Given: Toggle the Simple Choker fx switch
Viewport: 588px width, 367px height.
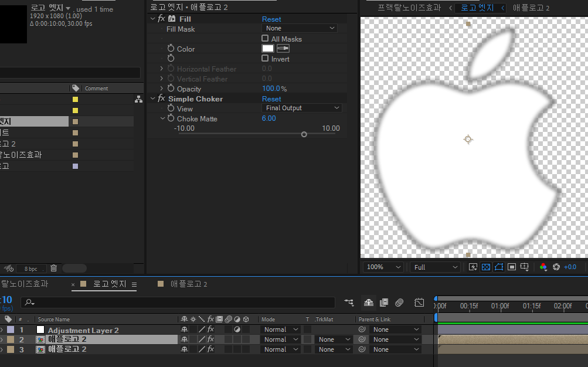Looking at the screenshot, I should [161, 98].
